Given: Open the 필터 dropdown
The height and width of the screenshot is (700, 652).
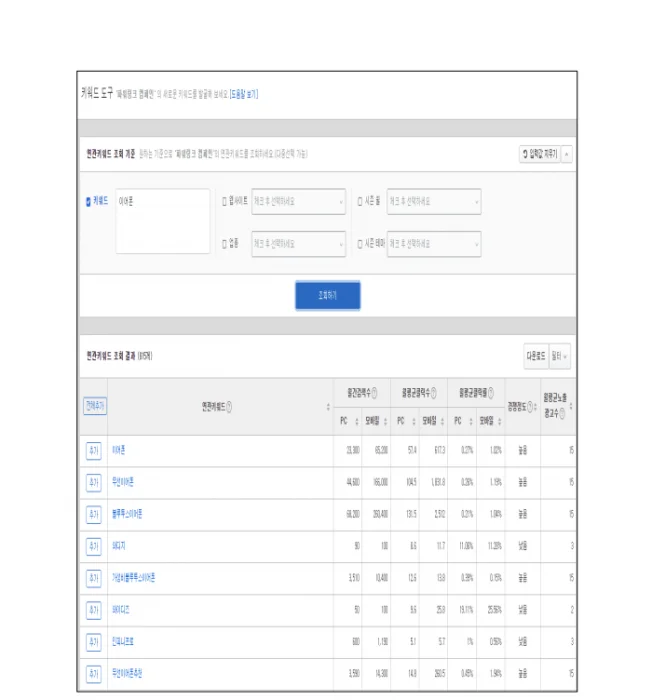Looking at the screenshot, I should (x=559, y=356).
